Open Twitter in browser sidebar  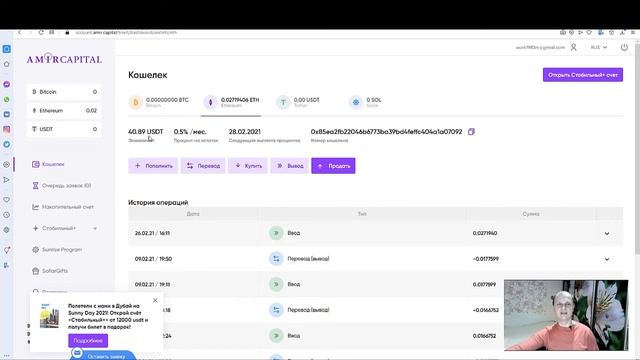coord(7,144)
